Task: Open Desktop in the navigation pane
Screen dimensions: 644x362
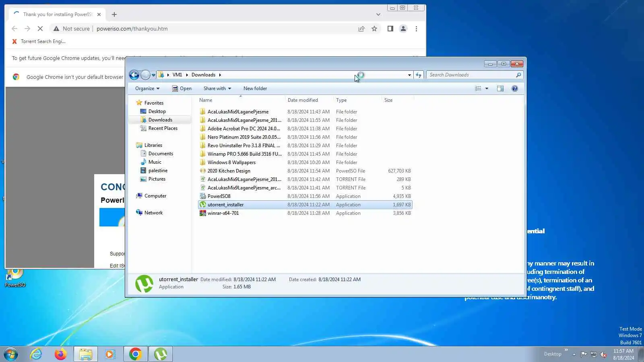Action: tap(157, 111)
